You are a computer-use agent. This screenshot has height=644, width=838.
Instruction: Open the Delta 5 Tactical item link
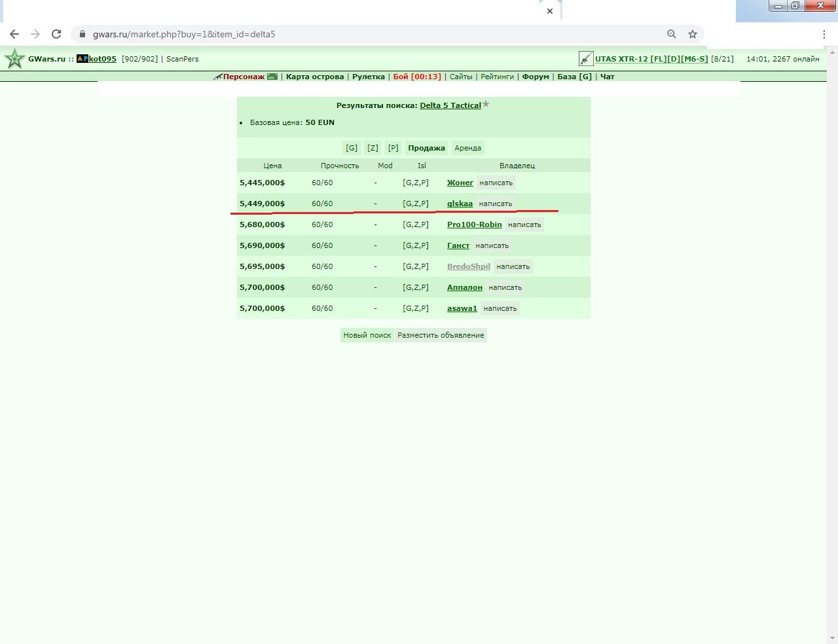coord(450,105)
